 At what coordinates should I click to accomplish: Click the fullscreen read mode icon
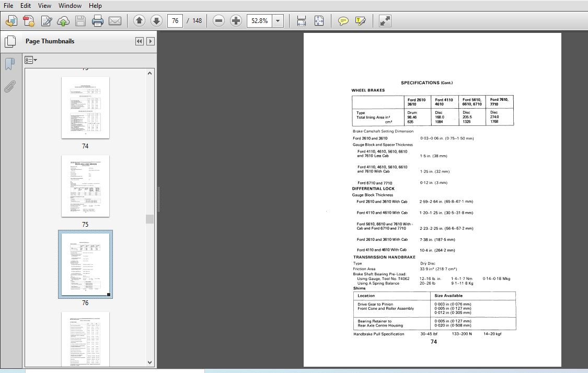(385, 20)
